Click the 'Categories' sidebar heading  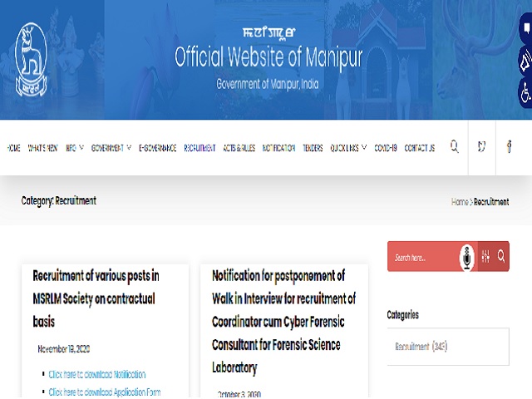(x=402, y=315)
